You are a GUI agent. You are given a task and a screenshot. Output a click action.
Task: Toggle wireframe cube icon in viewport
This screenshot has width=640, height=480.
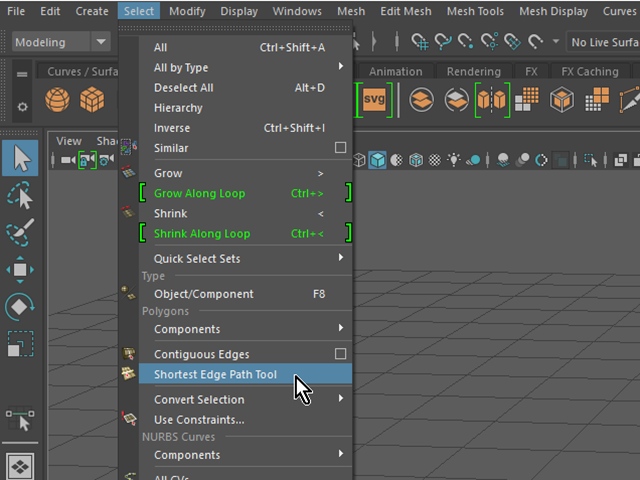click(359, 160)
